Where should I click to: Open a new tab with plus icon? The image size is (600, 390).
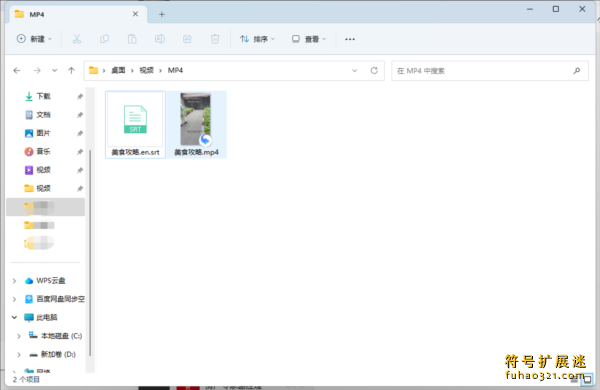(161, 15)
